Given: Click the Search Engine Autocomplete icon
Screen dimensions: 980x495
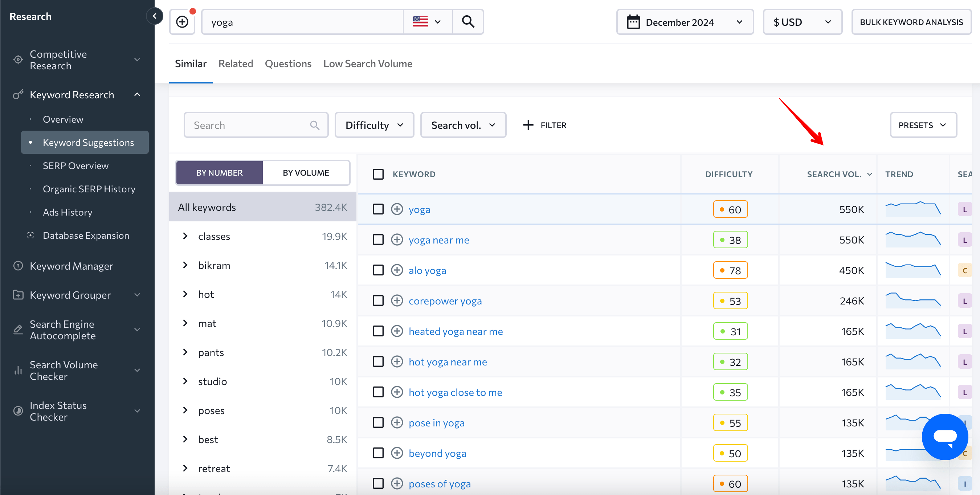Looking at the screenshot, I should click(x=18, y=329).
